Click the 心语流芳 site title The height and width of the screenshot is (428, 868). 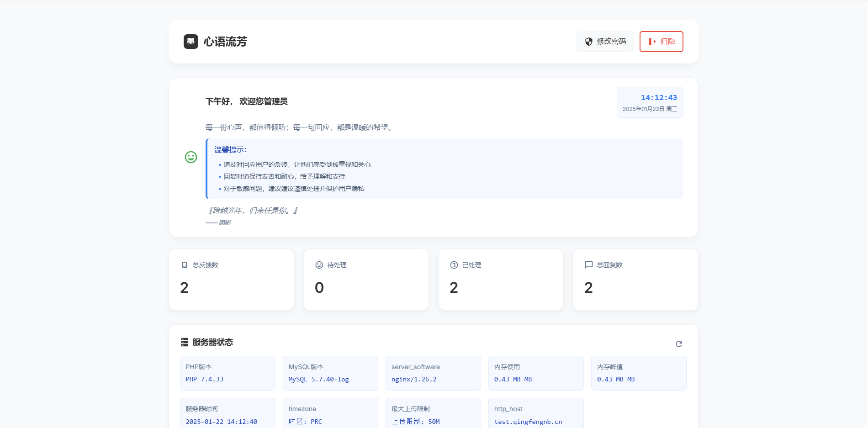pyautogui.click(x=225, y=42)
